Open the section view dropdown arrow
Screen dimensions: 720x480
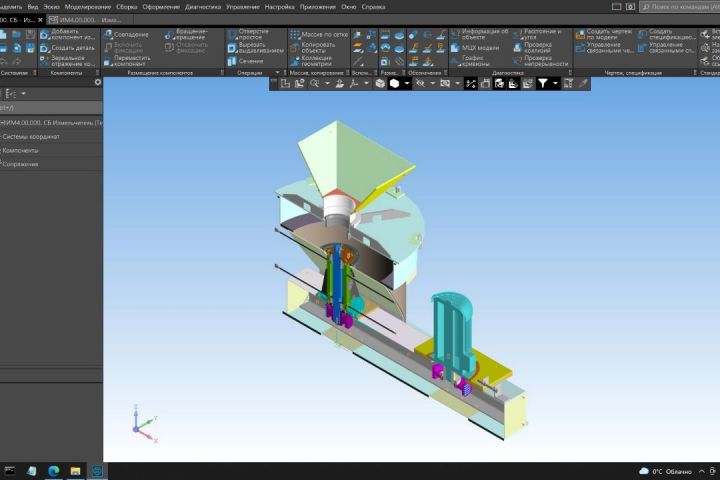click(457, 84)
